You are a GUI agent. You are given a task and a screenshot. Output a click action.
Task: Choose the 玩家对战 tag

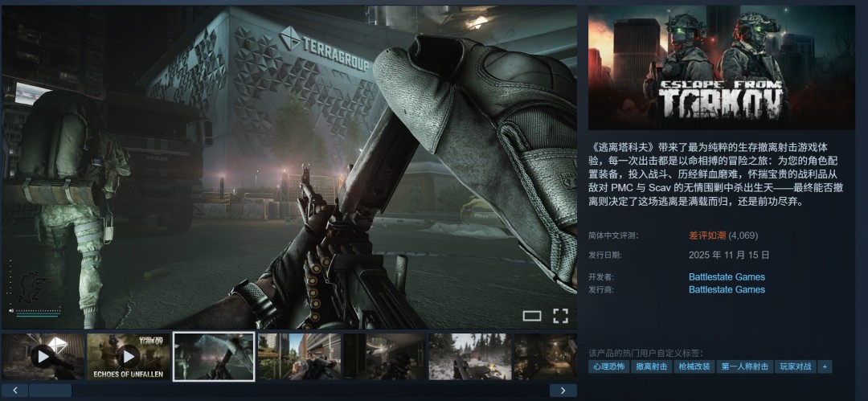795,366
